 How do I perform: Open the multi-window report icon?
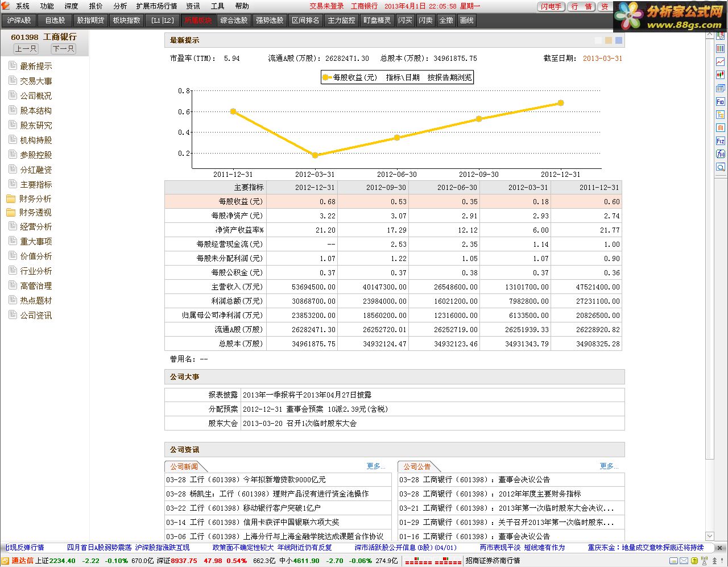point(720,88)
